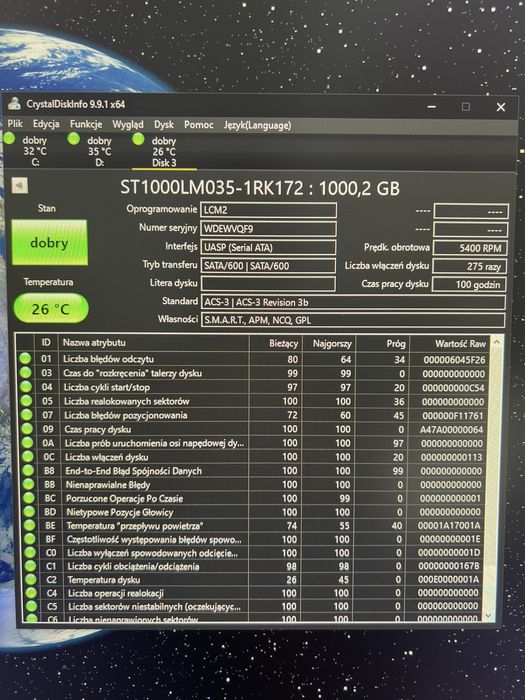Viewport: 525px width, 700px height.
Task: Open the Funkcje menu
Action: tap(86, 124)
